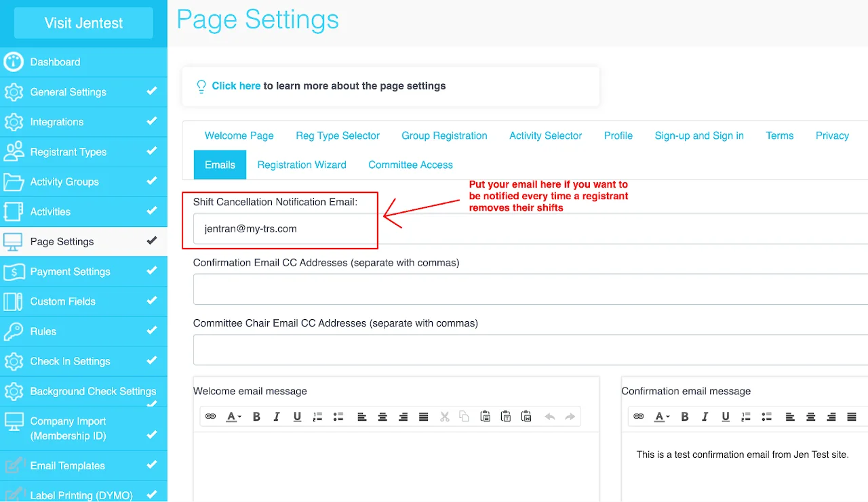Open Integrations from sidebar

coord(83,122)
